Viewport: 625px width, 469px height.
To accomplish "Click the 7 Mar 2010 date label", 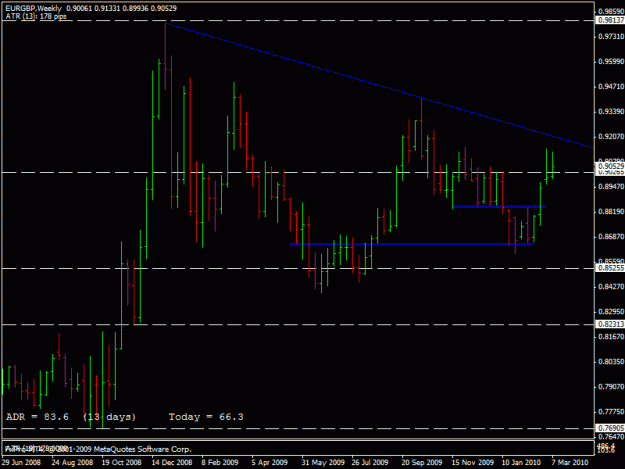I will [x=570, y=462].
